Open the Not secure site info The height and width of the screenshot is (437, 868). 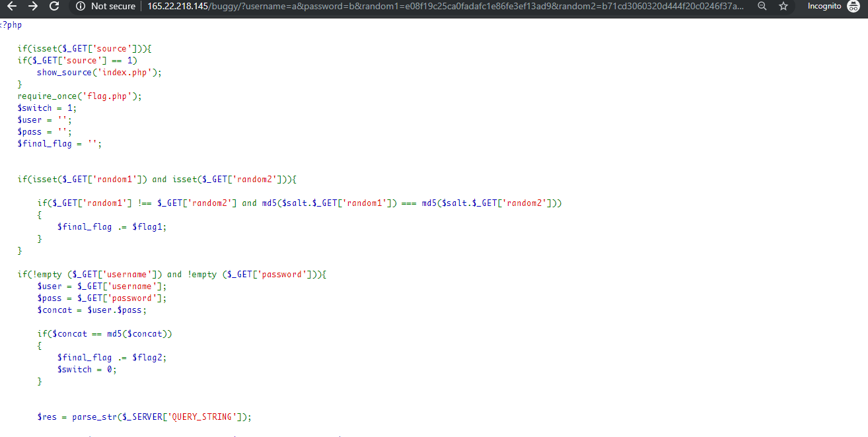(x=81, y=6)
